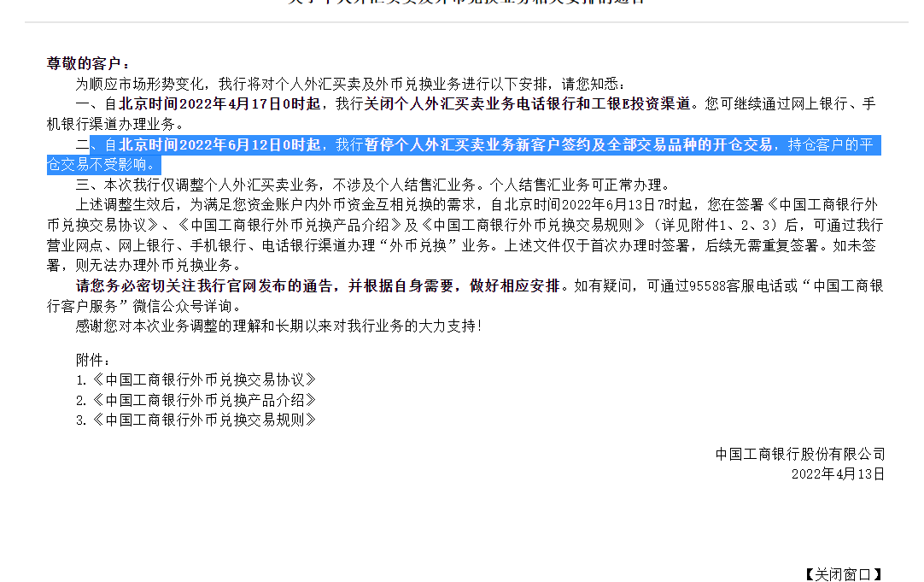Image resolution: width=924 pixels, height=582 pixels.
Task: Click the 95588客服电话 text
Action: (x=742, y=286)
